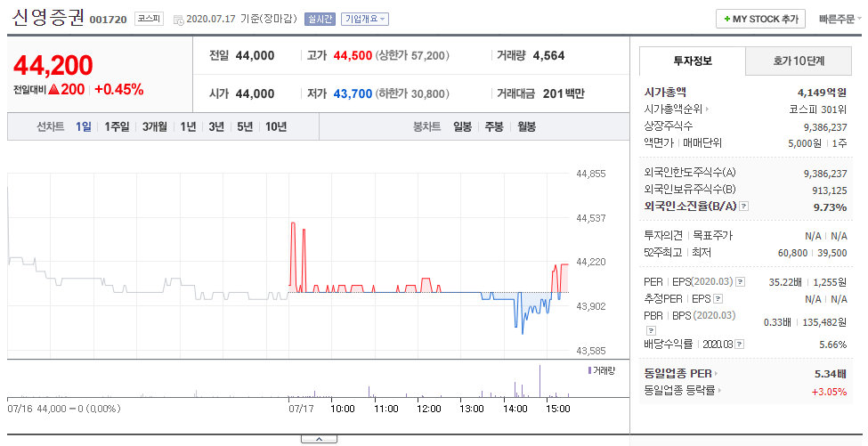Click the 외국인소진율 value 9.73%

[830, 207]
